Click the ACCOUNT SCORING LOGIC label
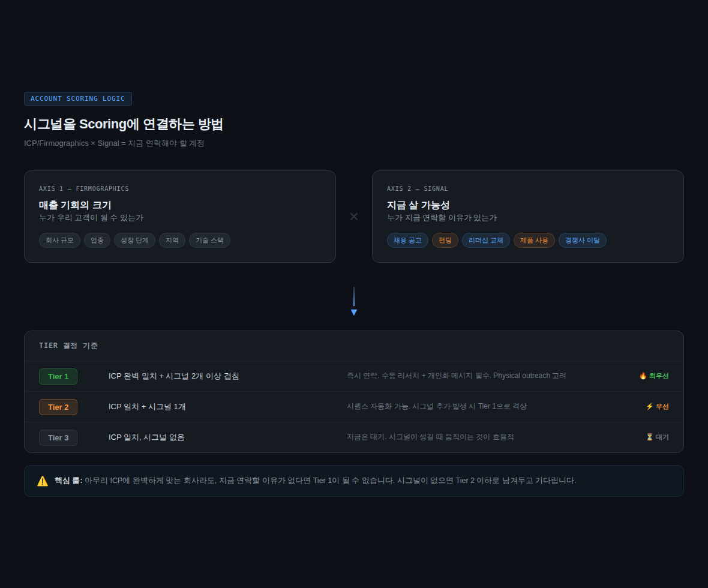This screenshot has height=588, width=708. (x=78, y=98)
